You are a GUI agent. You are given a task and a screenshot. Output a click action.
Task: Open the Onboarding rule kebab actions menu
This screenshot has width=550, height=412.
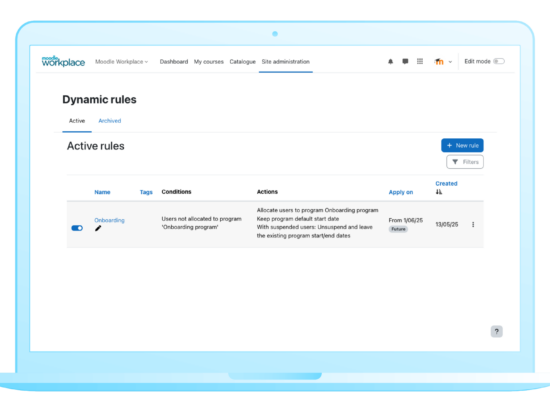tap(473, 224)
